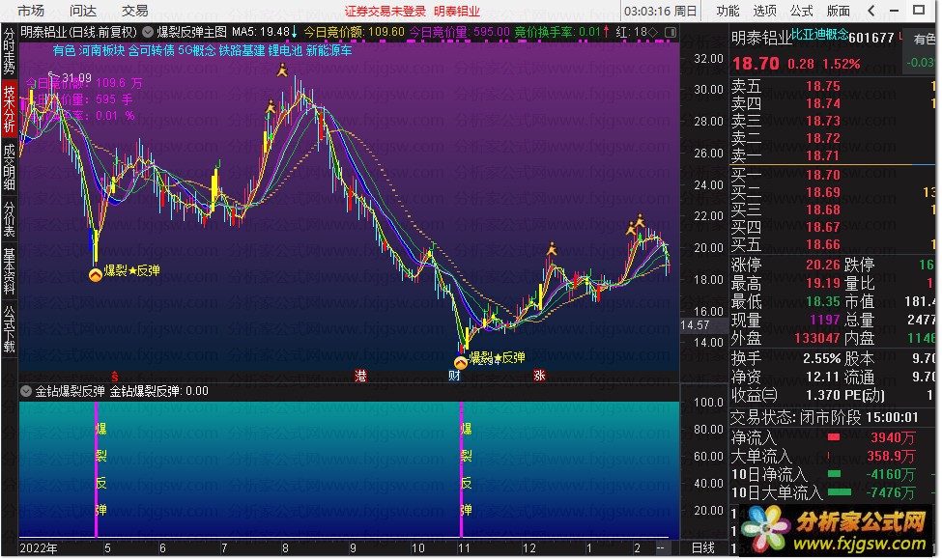This screenshot has height=560, width=942.
Task: Switch to 分时走势 side tab
Action: pos(9,51)
